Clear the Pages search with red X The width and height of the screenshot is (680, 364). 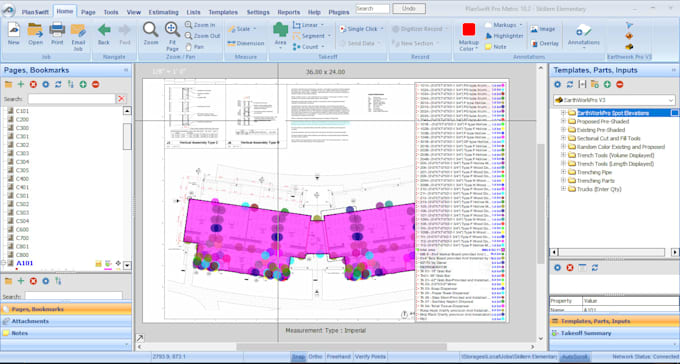[x=122, y=99]
